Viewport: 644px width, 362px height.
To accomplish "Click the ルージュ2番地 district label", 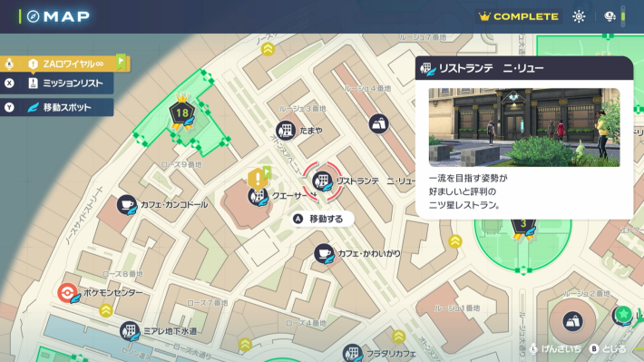I will [587, 293].
